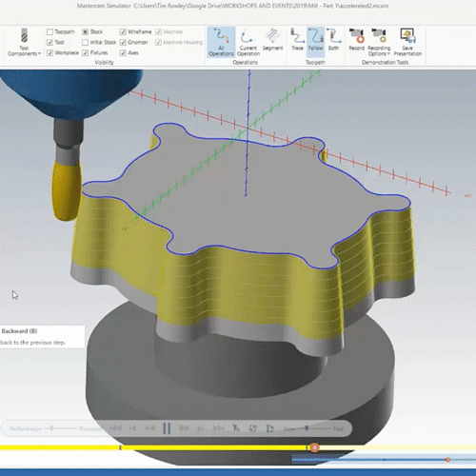Uncheck the Workpiece checkbox

click(x=50, y=52)
